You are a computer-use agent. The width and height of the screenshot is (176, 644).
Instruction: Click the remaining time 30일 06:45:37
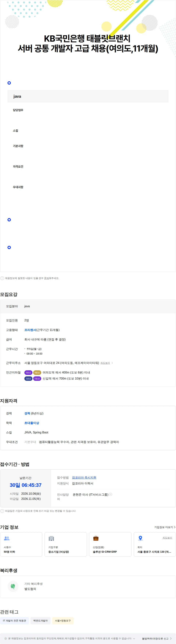[25, 485]
